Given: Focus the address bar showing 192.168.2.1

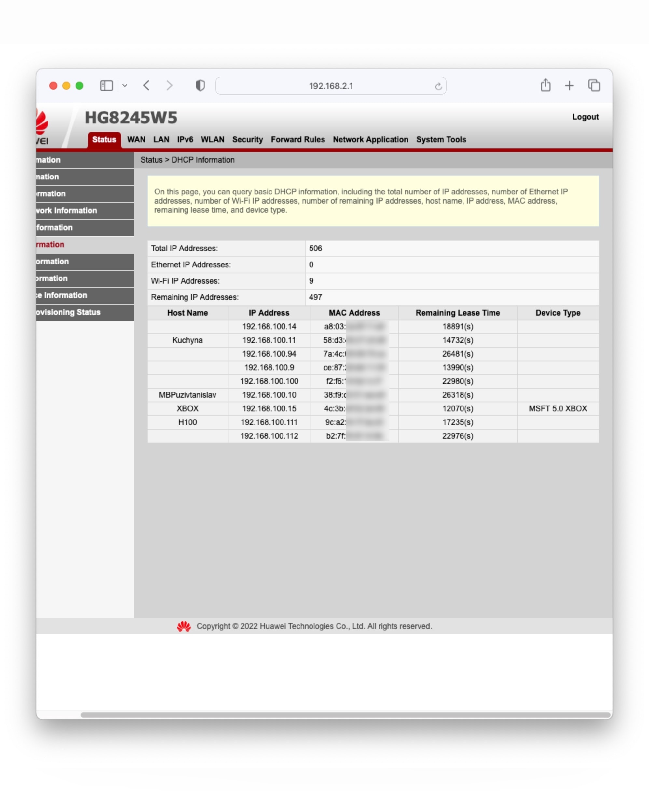Looking at the screenshot, I should point(331,86).
